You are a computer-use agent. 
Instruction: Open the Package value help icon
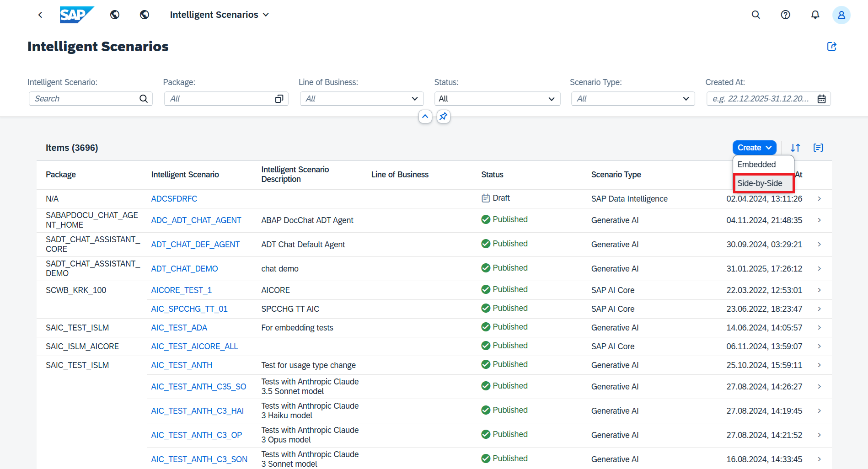(279, 99)
